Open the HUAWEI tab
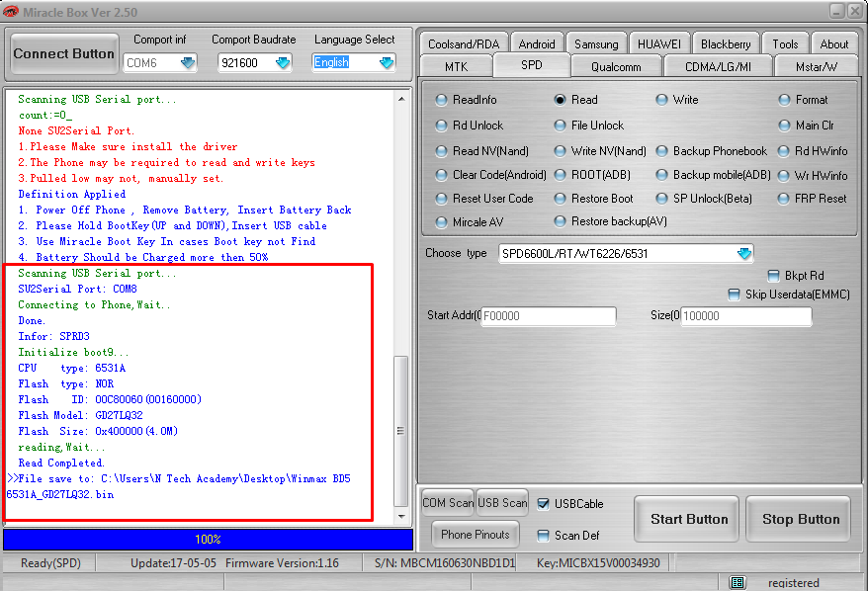The width and height of the screenshot is (868, 591). click(x=659, y=43)
